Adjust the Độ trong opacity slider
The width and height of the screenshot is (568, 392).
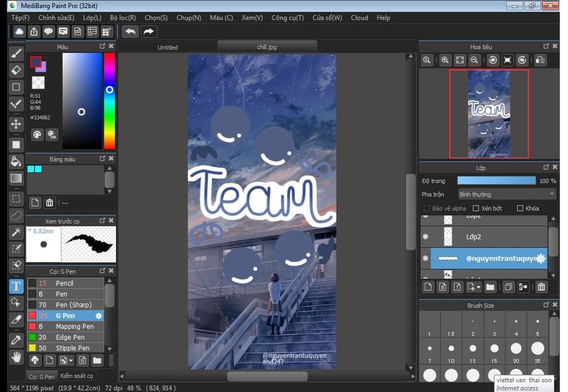pos(496,181)
